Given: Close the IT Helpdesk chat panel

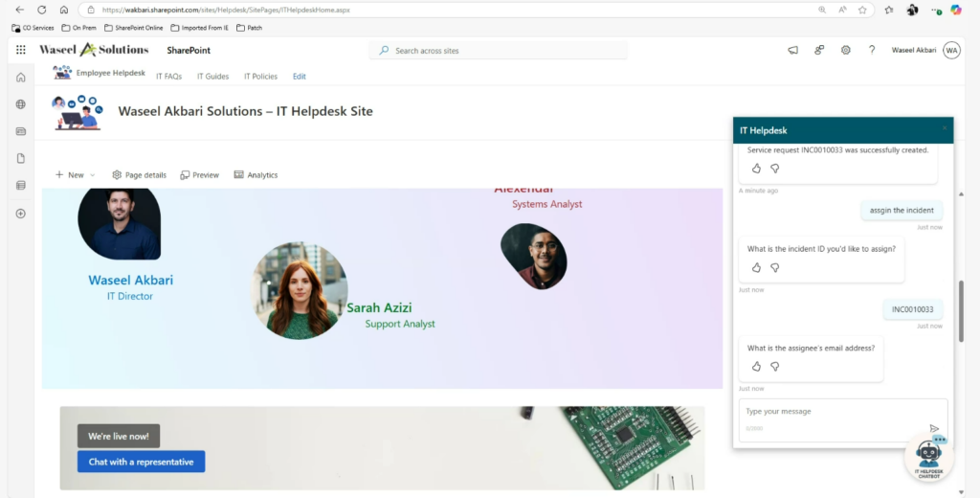Looking at the screenshot, I should 945,128.
